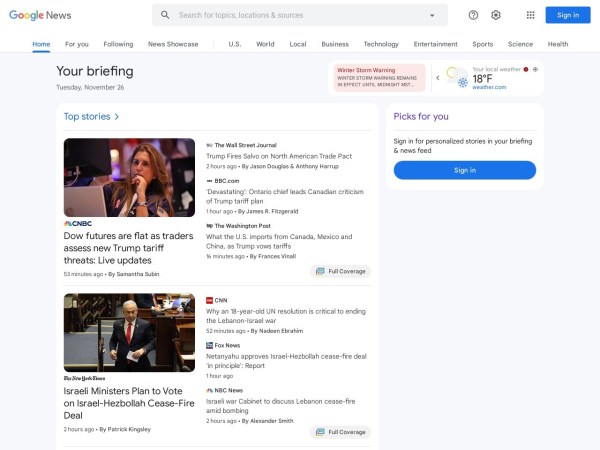Open the weather.com link
This screenshot has height=450, width=600.
pos(489,88)
